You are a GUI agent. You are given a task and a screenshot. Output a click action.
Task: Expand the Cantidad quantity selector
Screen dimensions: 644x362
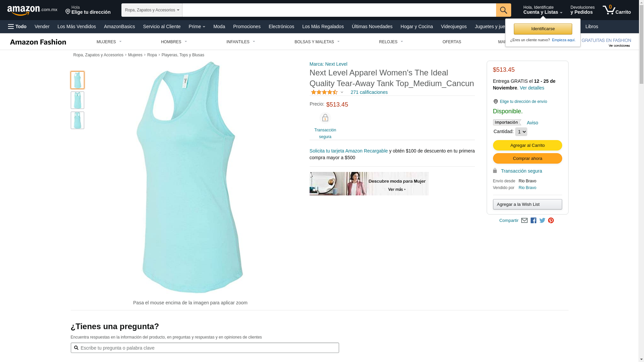pos(521,132)
